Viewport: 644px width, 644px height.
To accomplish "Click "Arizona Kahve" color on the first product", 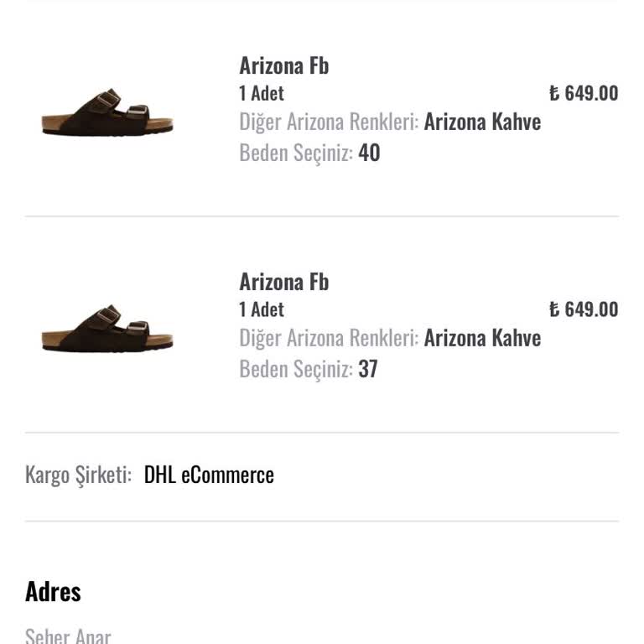I will (482, 122).
